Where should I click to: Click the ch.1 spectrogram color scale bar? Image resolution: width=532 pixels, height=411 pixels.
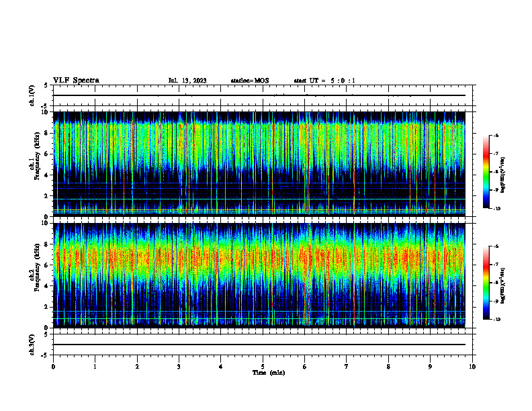click(x=486, y=172)
